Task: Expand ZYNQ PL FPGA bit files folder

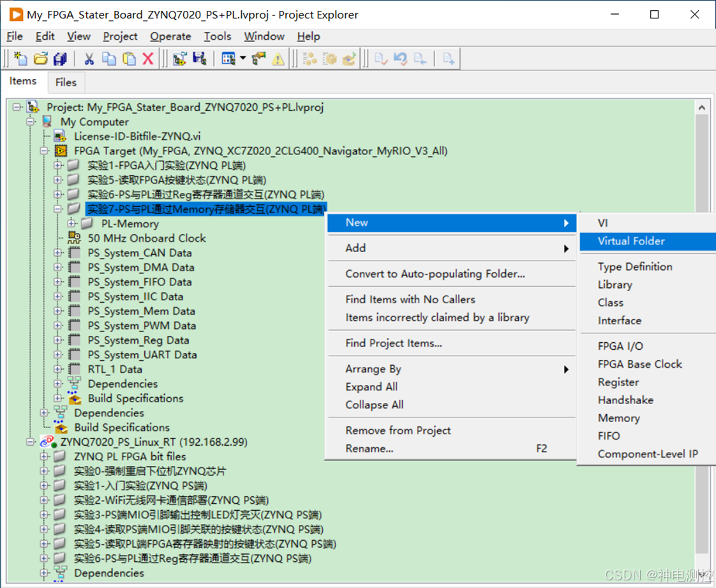Action: [x=44, y=456]
